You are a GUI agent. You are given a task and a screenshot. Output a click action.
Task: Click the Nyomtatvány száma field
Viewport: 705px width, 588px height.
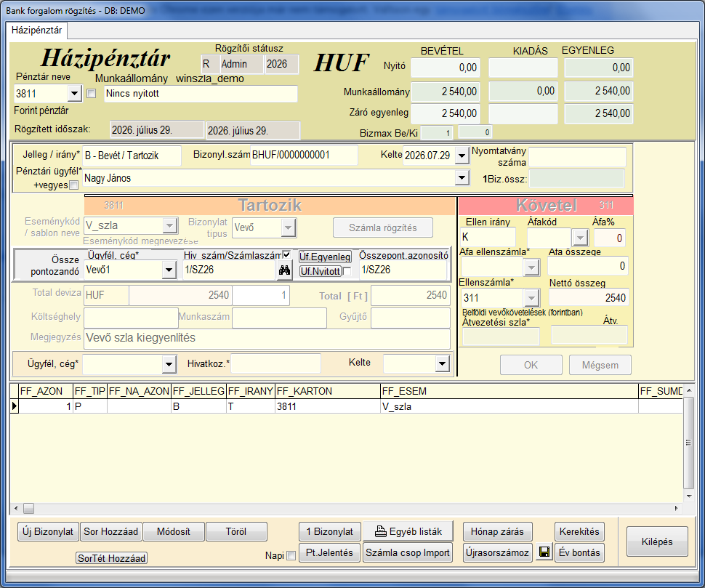point(577,157)
